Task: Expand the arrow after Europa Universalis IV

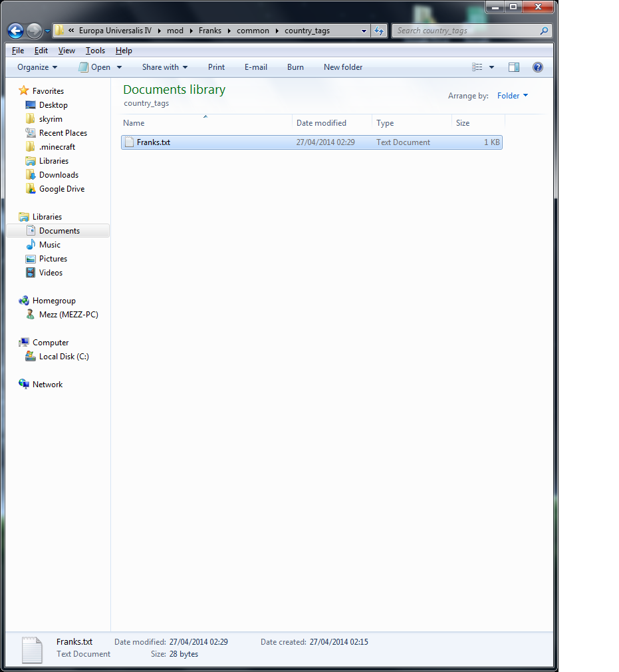Action: click(160, 31)
